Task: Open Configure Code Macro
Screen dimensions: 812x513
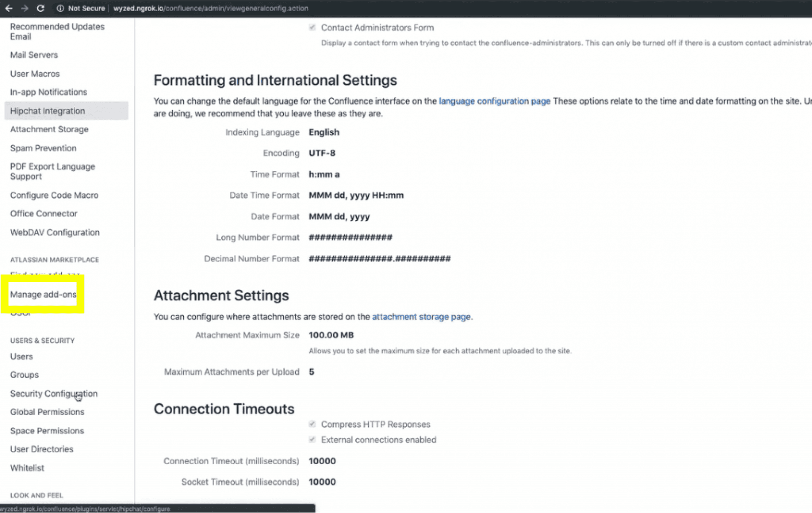Action: (54, 195)
